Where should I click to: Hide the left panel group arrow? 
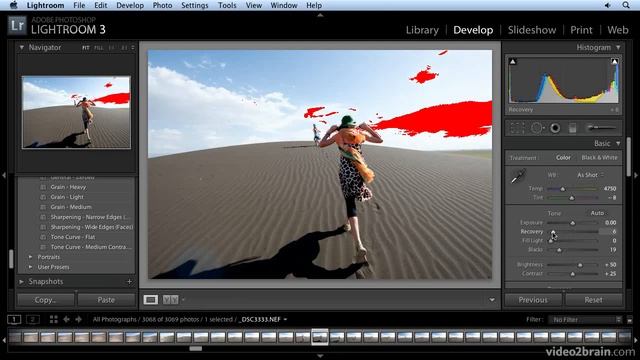tap(4, 176)
